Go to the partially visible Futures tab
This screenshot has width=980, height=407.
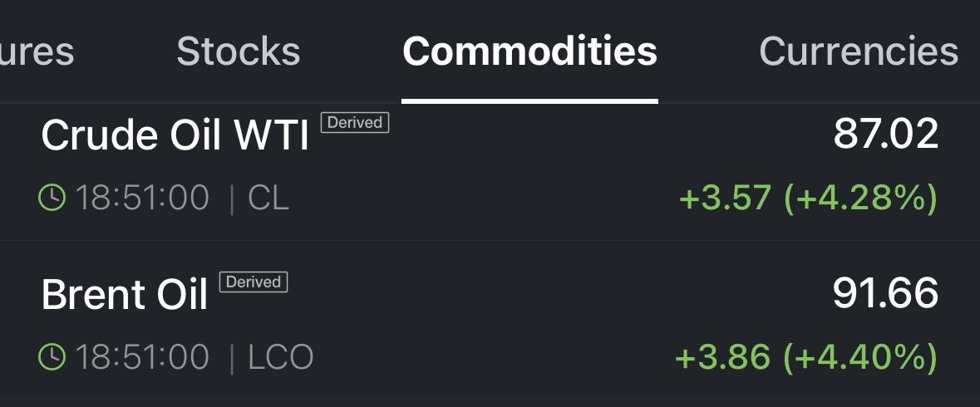(36, 51)
